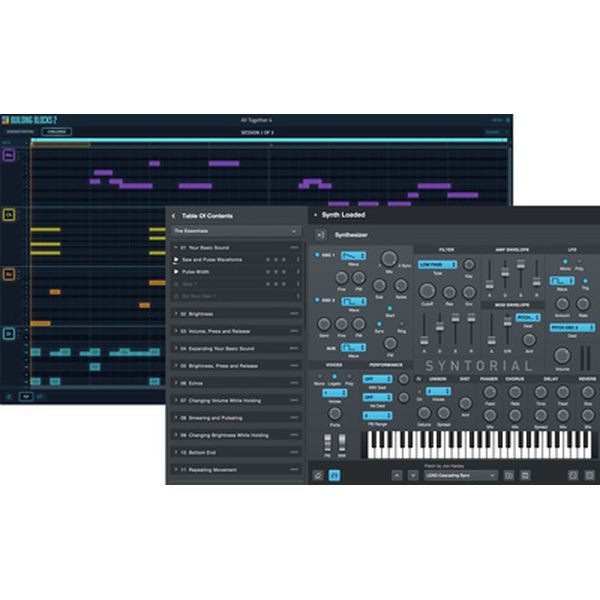Click the previous patch up arrow
Viewport: 600px width, 600px height.
[397, 475]
